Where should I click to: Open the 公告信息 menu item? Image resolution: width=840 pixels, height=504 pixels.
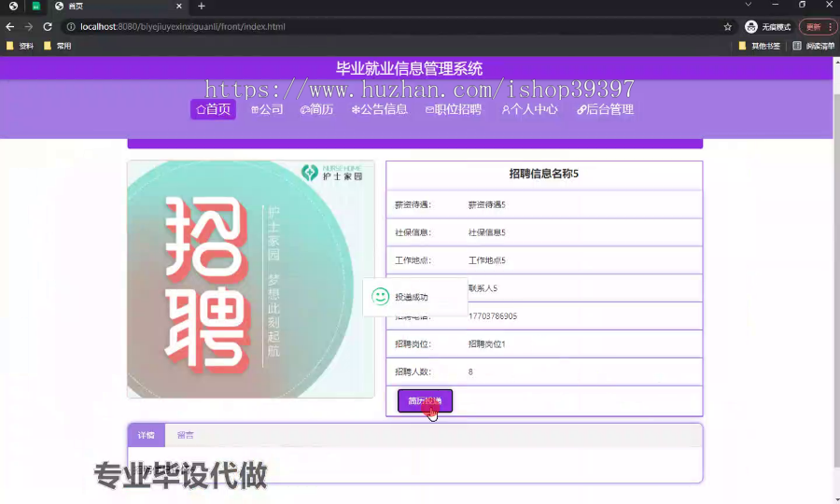(379, 109)
